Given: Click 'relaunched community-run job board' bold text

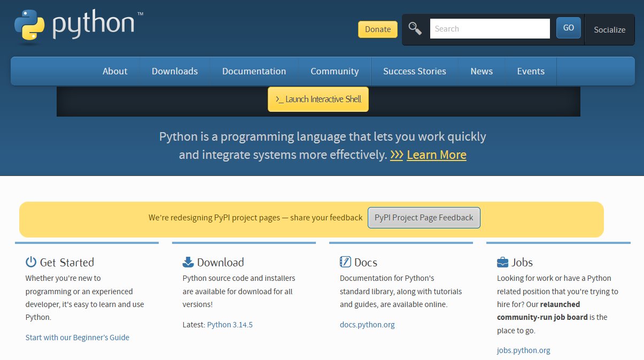Looking at the screenshot, I should (x=542, y=311).
